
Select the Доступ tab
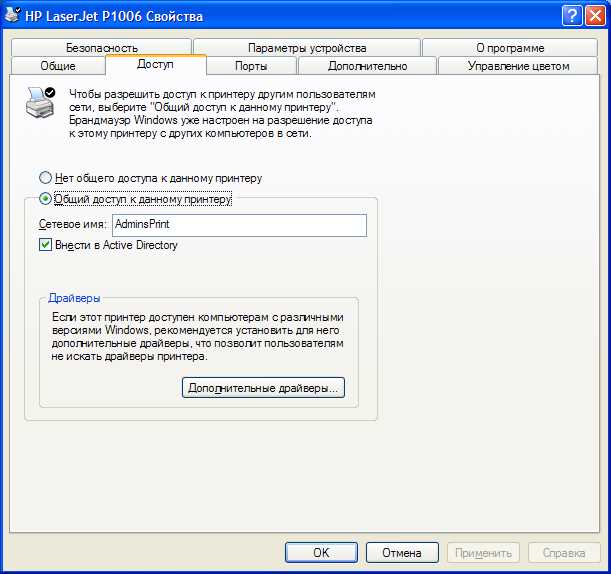[x=155, y=64]
